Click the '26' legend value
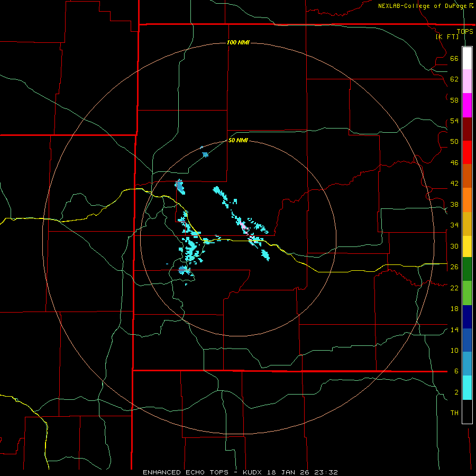476x476 pixels. (454, 267)
